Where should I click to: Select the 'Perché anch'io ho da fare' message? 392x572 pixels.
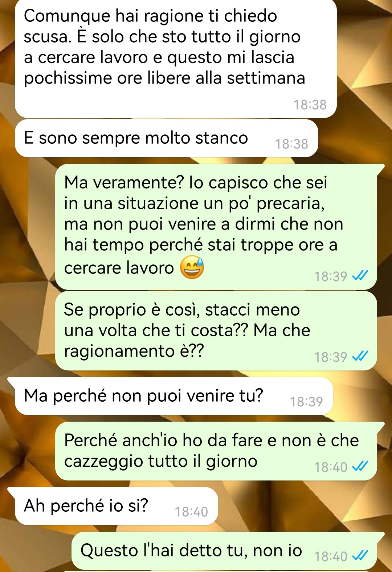click(216, 451)
